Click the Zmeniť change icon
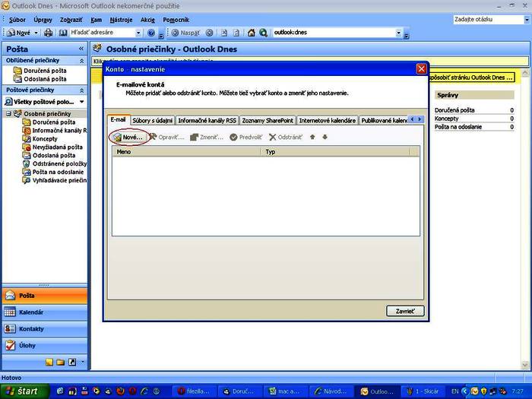This screenshot has height=399, width=532. pos(194,137)
